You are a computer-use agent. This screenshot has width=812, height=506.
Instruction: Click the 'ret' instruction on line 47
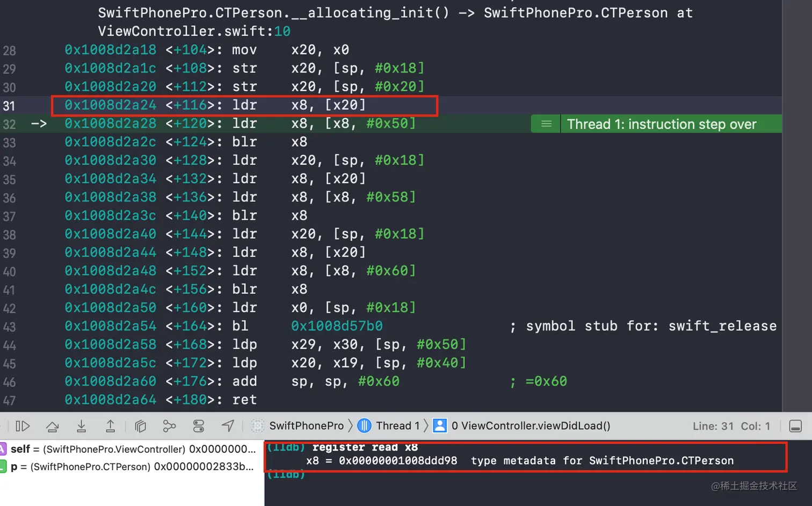[244, 400]
